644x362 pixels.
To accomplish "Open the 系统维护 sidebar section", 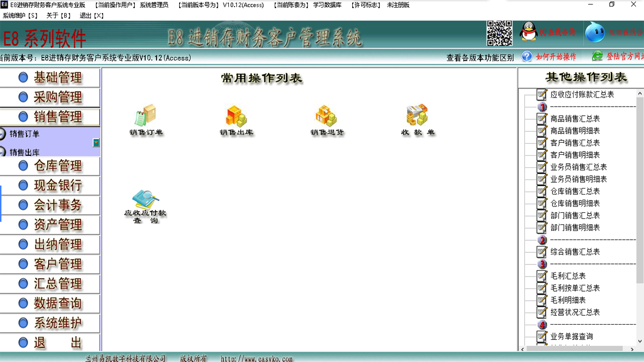I will pos(50,323).
